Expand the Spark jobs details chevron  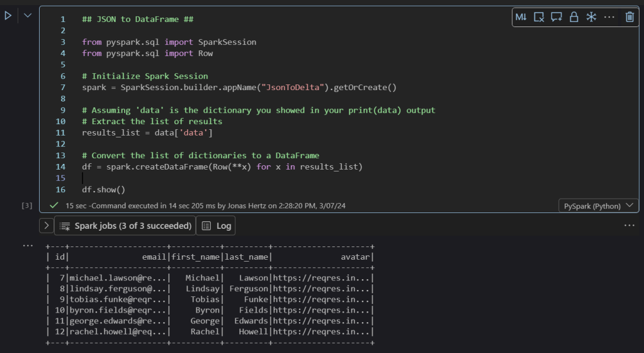[47, 226]
